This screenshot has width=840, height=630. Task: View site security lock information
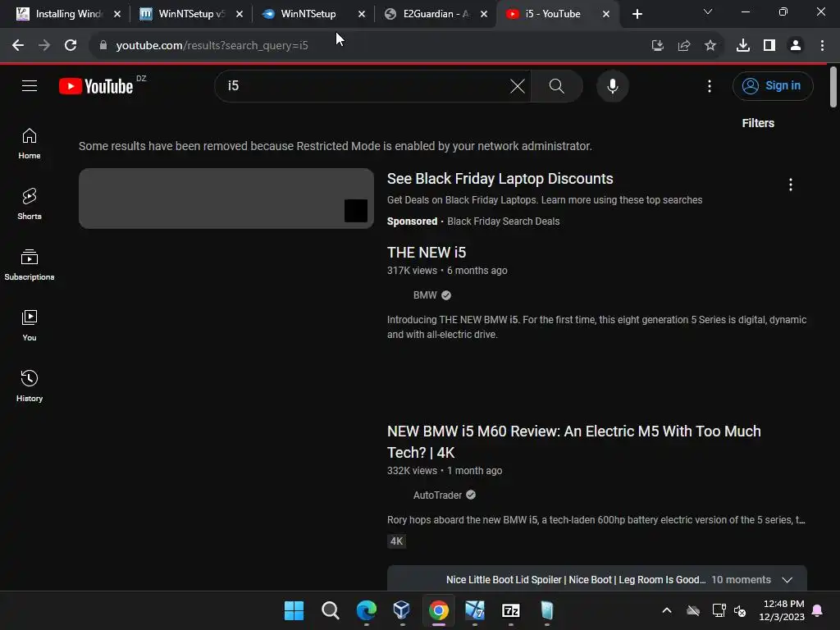tap(103, 46)
